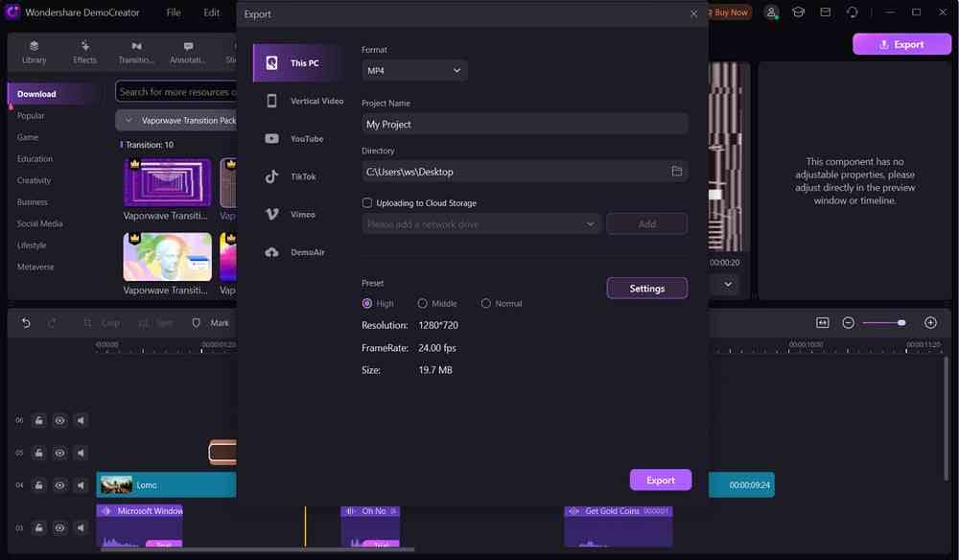Click the Wondershare DemoCreator logo icon
Viewport: 959px width, 560px height.
tap(12, 12)
